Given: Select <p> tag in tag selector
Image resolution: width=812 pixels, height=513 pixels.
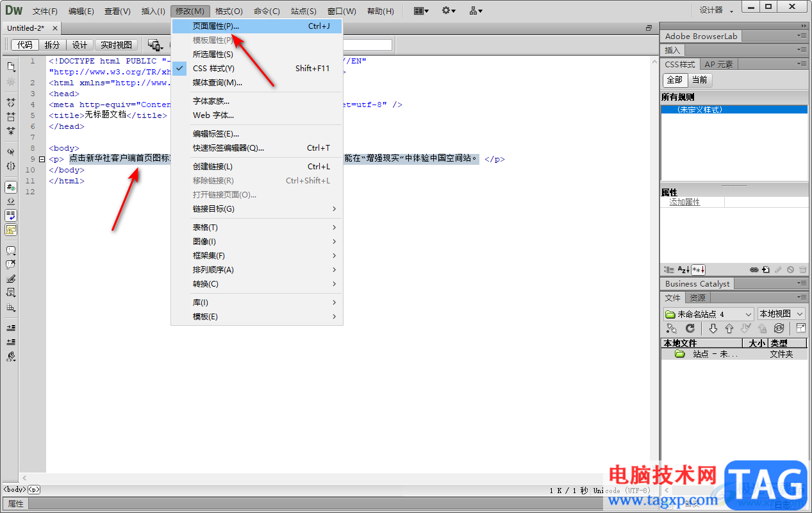Looking at the screenshot, I should [x=34, y=489].
